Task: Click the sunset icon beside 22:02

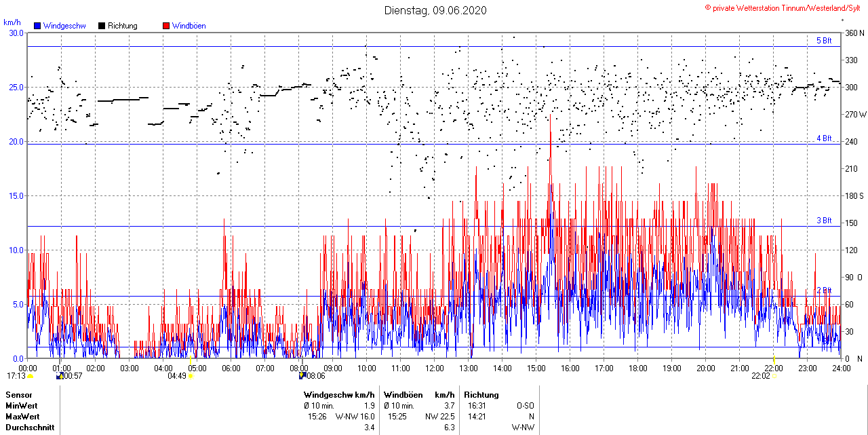Action: 774,375
